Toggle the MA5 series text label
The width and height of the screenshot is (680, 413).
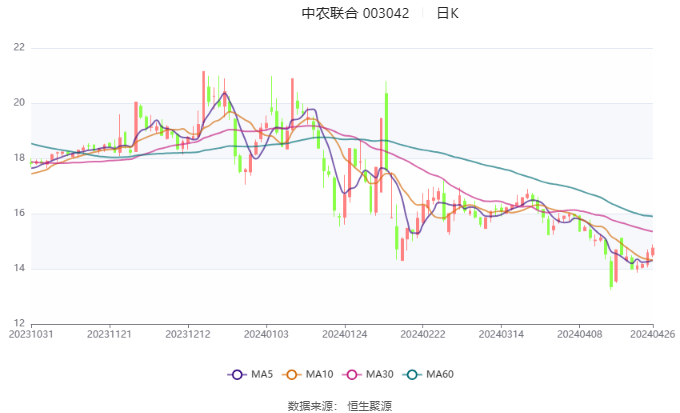coord(262,374)
